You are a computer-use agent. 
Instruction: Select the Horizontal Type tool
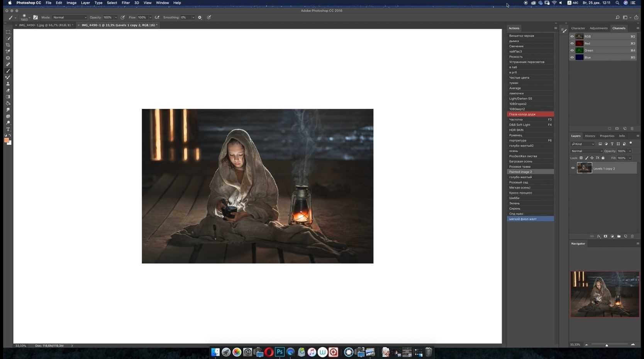click(x=8, y=129)
